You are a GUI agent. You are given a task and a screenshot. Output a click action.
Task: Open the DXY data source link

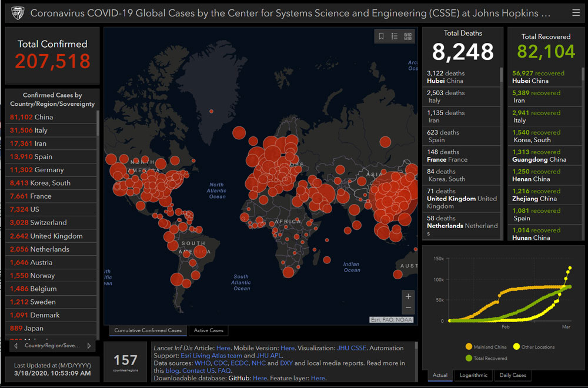click(286, 363)
